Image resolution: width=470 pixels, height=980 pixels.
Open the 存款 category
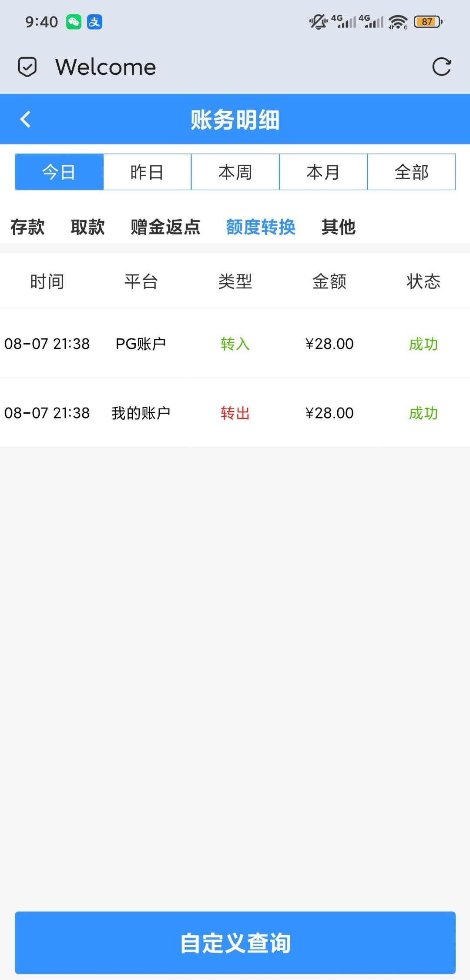(27, 227)
